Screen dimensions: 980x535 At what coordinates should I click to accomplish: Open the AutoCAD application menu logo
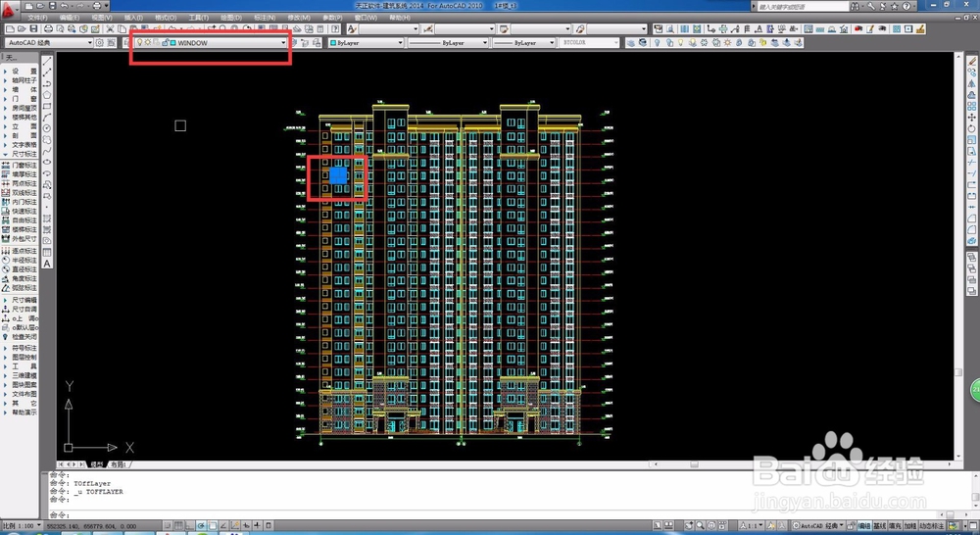(10, 11)
